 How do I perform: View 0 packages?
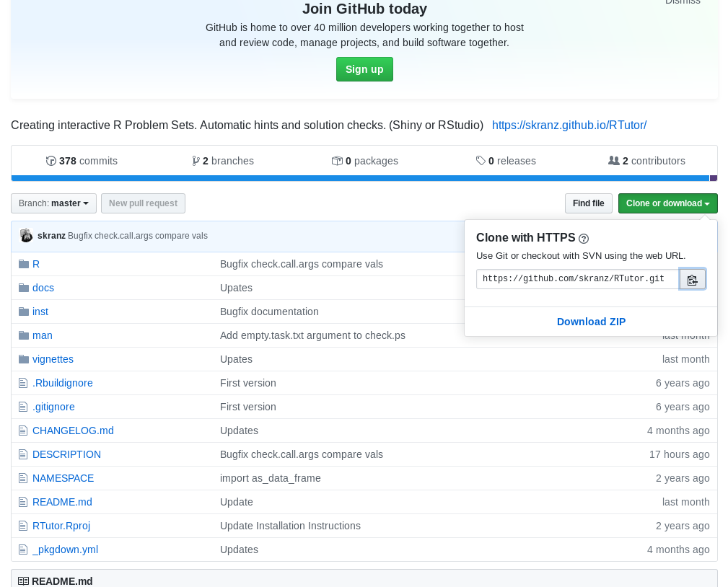point(365,161)
